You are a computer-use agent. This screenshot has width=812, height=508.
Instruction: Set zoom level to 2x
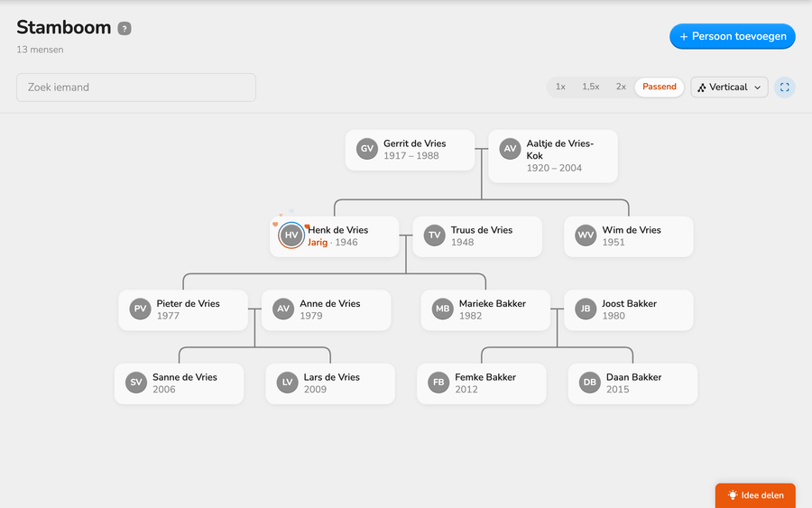pyautogui.click(x=621, y=87)
